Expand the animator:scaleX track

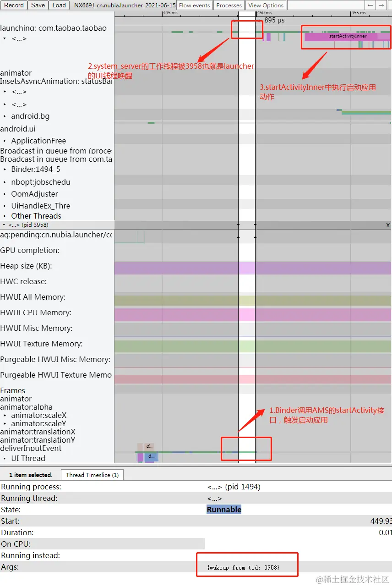click(x=5, y=416)
